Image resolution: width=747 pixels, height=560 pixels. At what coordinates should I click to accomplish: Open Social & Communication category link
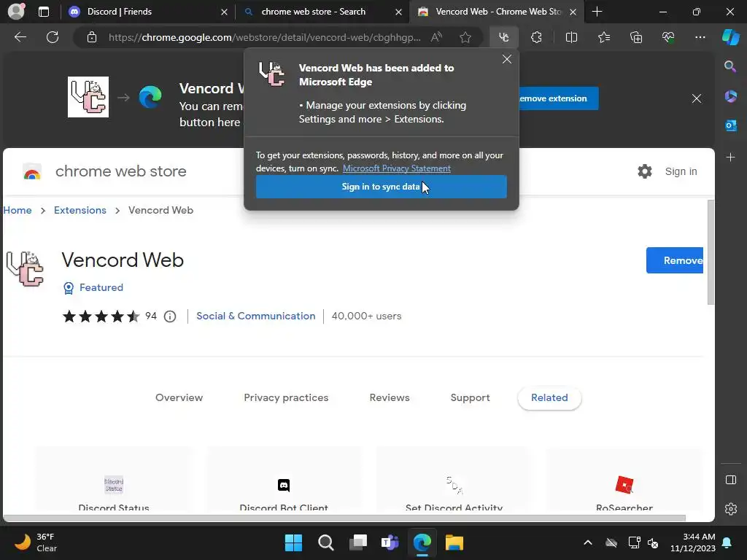click(256, 316)
